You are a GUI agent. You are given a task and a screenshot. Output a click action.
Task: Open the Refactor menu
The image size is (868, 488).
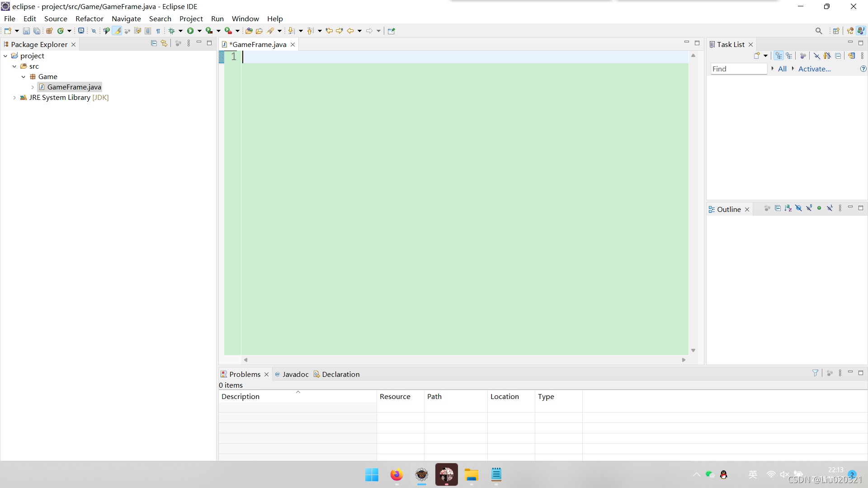[89, 19]
